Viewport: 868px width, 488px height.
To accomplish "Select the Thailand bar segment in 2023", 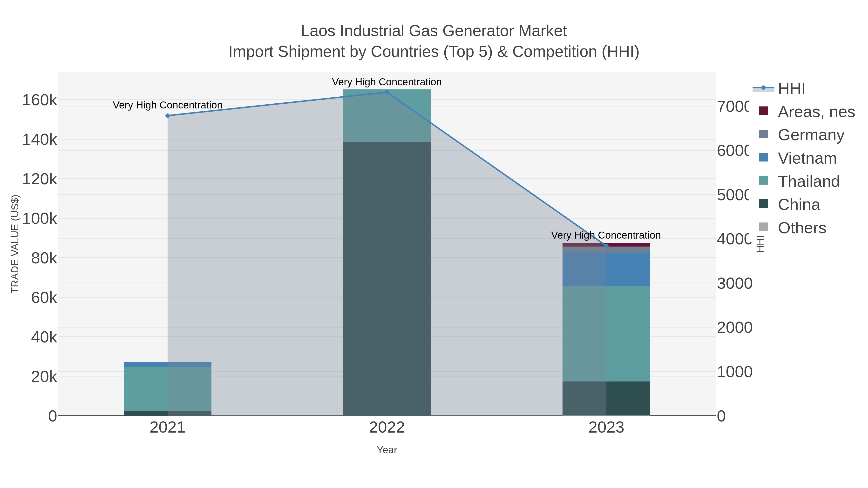I will tap(606, 334).
